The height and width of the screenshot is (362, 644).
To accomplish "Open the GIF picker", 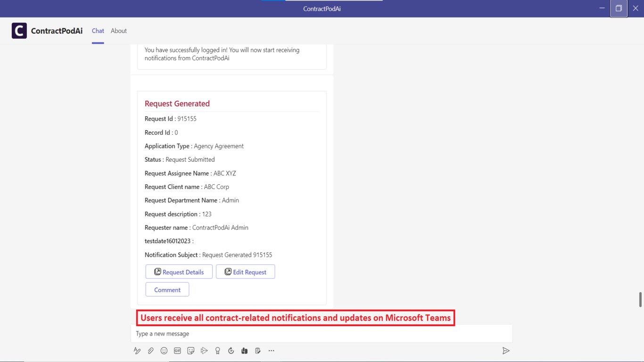I will [x=177, y=351].
